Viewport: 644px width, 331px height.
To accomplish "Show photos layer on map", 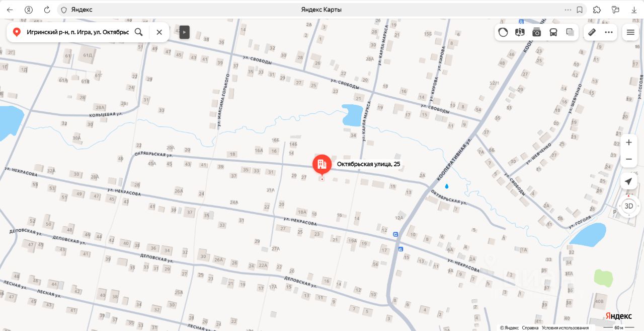I will [x=537, y=32].
